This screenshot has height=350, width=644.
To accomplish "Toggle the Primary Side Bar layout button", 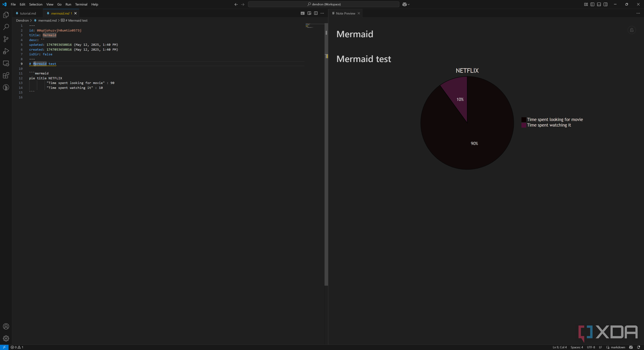I will pos(592,4).
